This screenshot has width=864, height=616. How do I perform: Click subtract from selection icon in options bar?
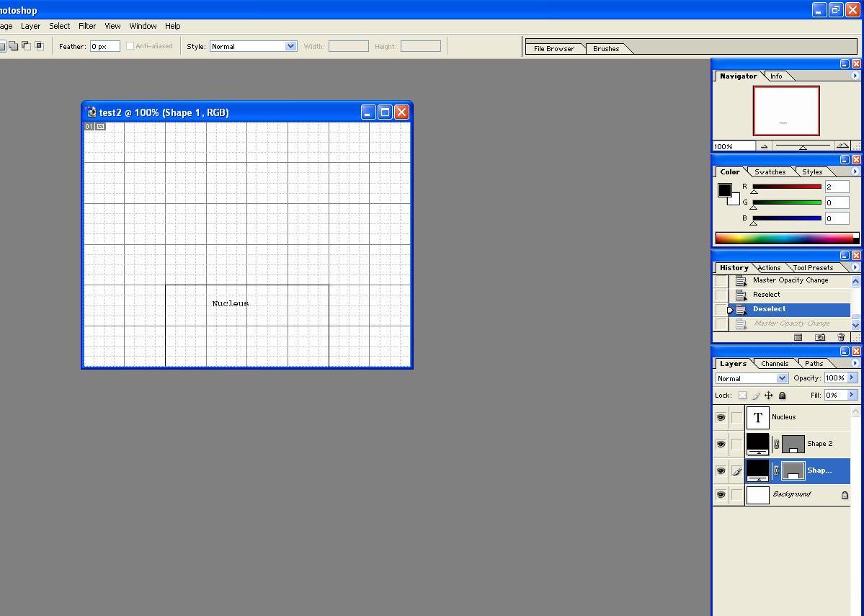coord(26,46)
